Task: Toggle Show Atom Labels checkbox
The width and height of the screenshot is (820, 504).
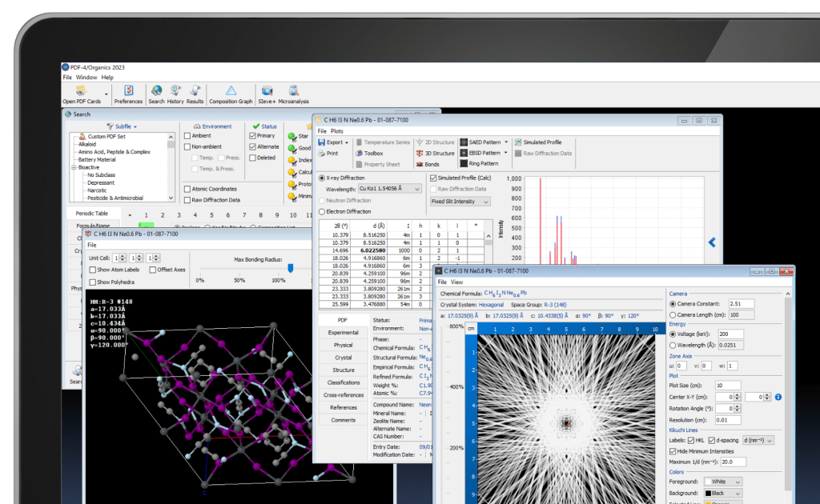Action: point(93,270)
